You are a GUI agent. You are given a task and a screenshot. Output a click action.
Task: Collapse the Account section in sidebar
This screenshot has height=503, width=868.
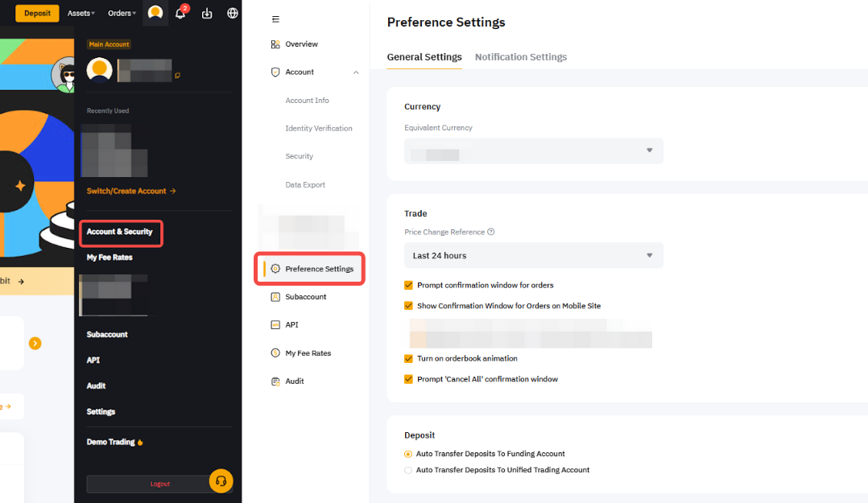(356, 72)
